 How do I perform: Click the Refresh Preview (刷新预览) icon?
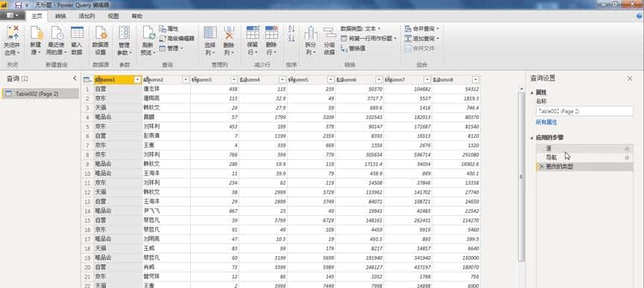click(148, 33)
